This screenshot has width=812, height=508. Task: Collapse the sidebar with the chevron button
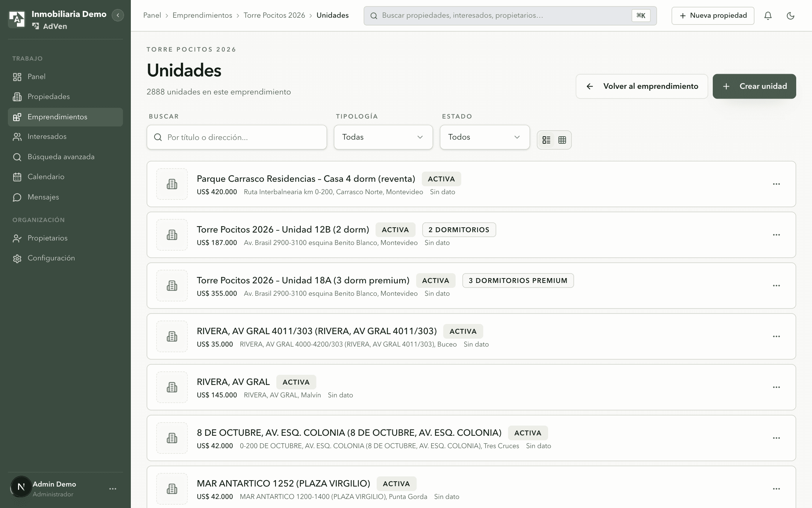pyautogui.click(x=118, y=15)
